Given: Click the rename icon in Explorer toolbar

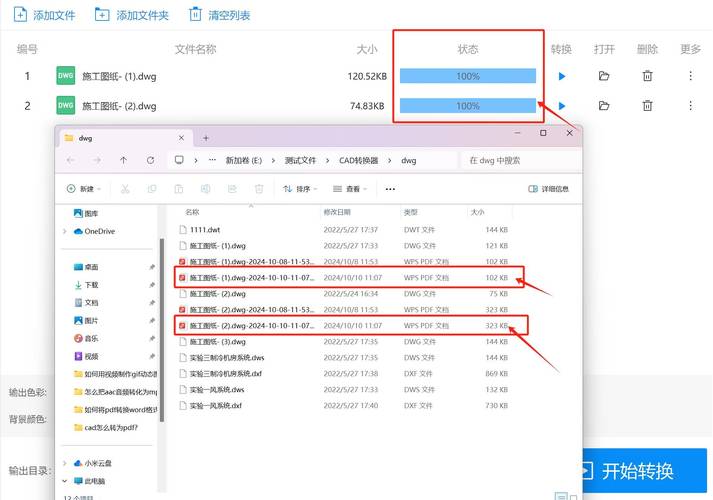Looking at the screenshot, I should point(206,189).
